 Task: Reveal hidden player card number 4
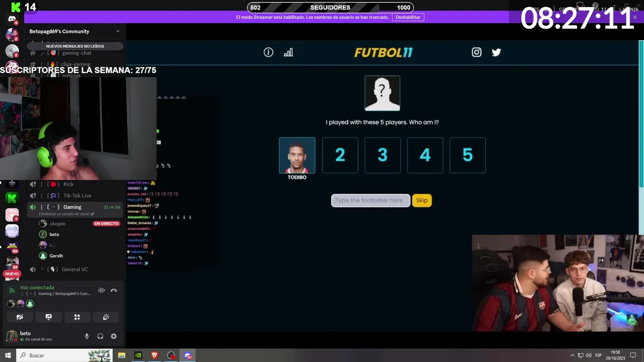coord(425,155)
